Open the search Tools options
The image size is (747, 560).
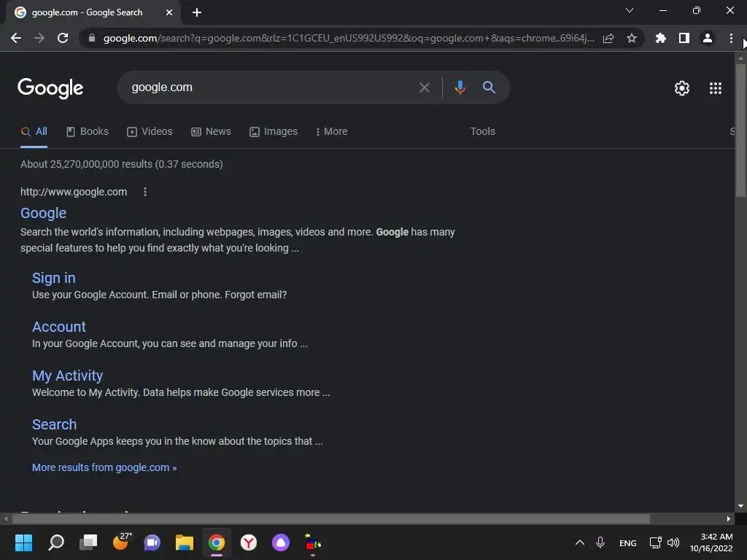483,131
